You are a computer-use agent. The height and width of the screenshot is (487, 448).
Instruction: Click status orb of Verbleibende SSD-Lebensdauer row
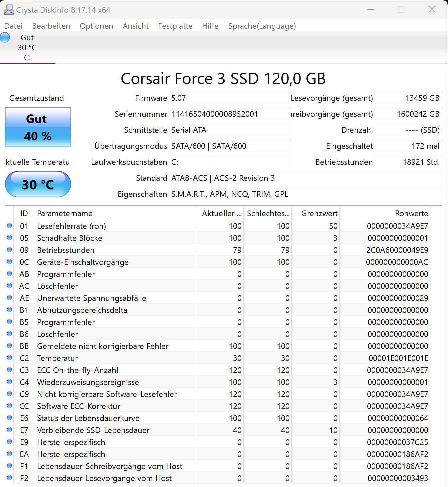tap(9, 430)
